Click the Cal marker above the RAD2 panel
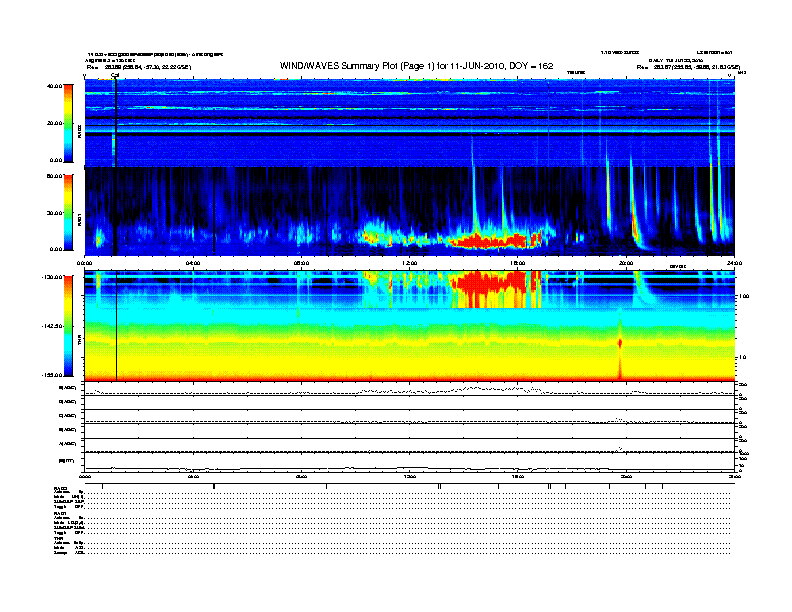 115,76
